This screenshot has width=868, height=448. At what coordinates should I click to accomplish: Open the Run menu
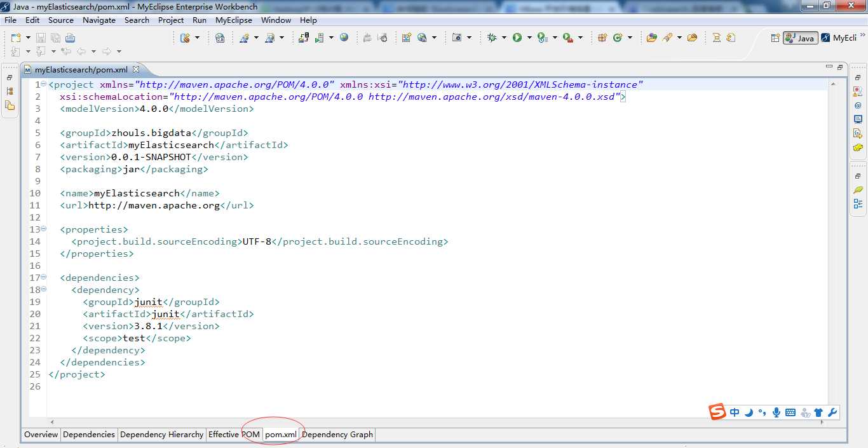click(200, 20)
